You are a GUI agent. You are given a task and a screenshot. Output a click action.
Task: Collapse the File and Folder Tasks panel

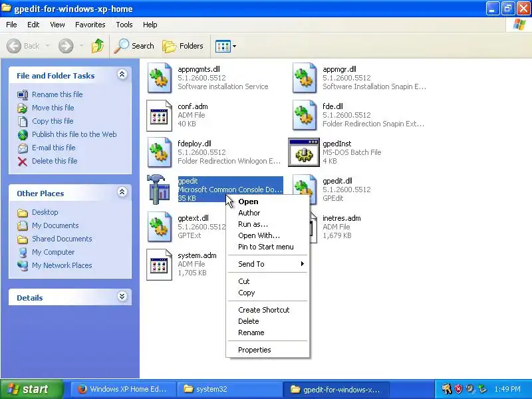pos(122,74)
